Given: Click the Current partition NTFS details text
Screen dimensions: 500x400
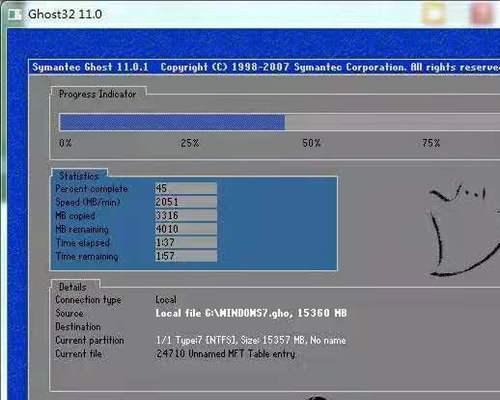Looking at the screenshot, I should pyautogui.click(x=251, y=340).
